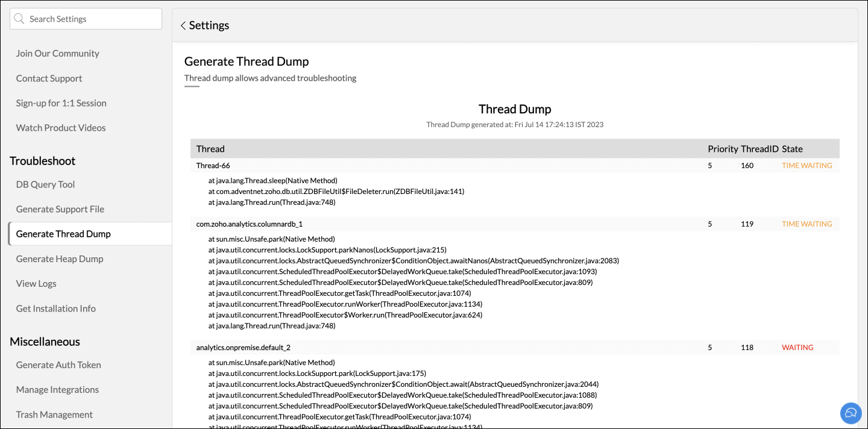Open Join Our Community
The width and height of the screenshot is (868, 429).
58,54
